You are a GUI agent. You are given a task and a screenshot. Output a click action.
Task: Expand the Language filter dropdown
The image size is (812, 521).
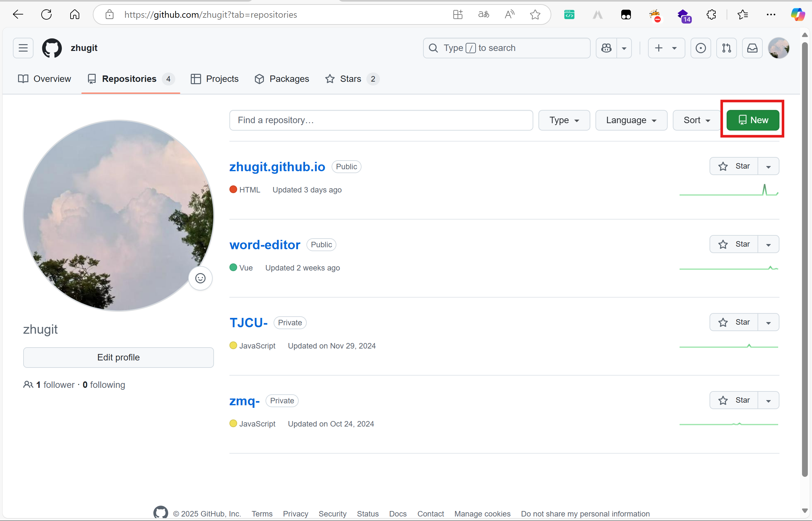click(631, 120)
